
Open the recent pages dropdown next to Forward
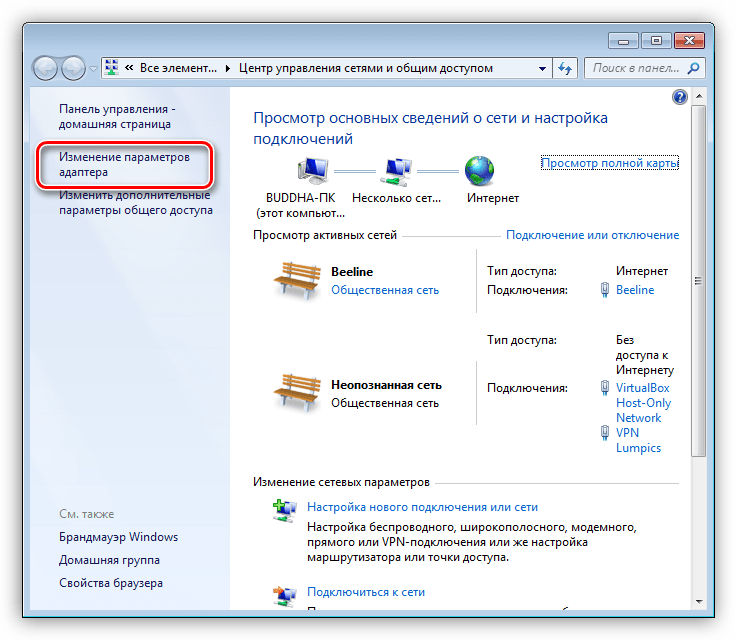point(93,69)
